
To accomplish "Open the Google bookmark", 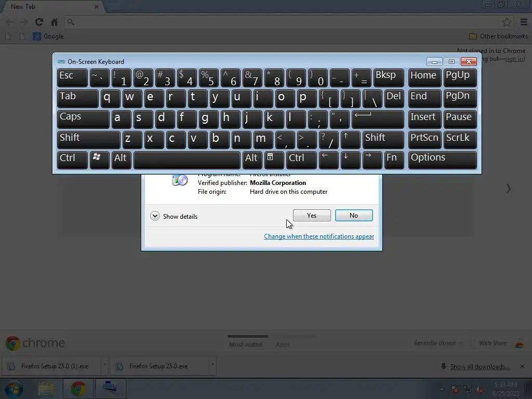I will tap(48, 36).
